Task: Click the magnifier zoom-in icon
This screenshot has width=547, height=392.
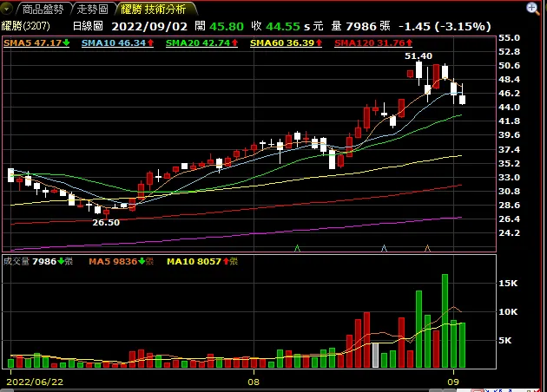Action: 533,9
